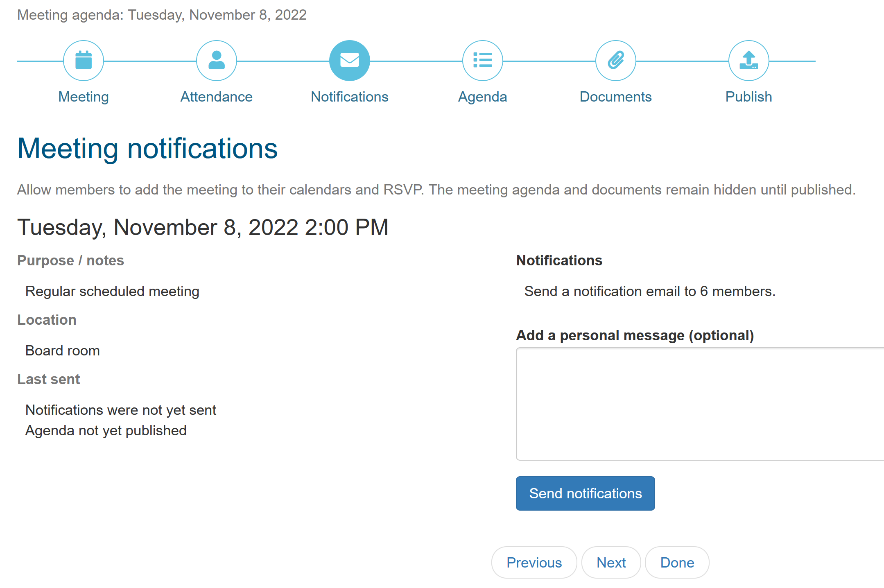Click 'Notifications were not yet sent' text

pyautogui.click(x=121, y=410)
